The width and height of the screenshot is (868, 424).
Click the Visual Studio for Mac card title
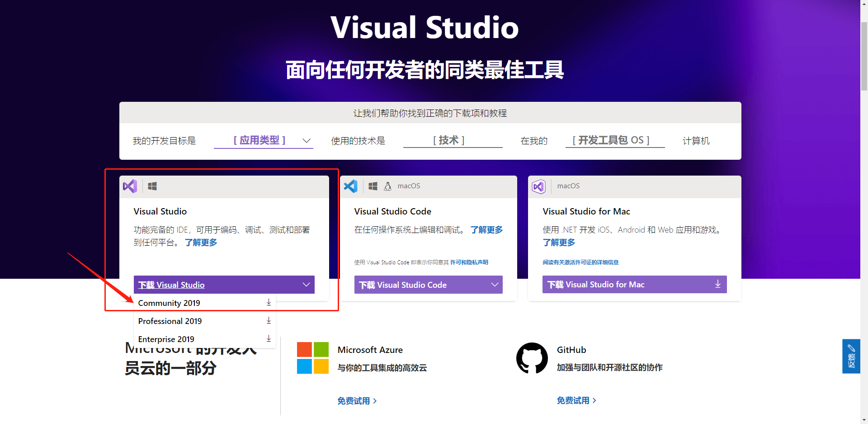(586, 211)
